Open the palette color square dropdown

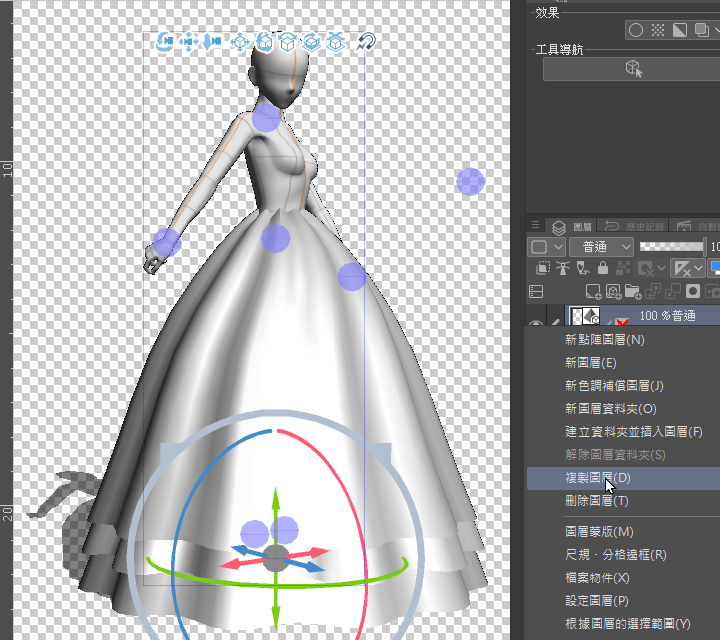pyautogui.click(x=546, y=247)
